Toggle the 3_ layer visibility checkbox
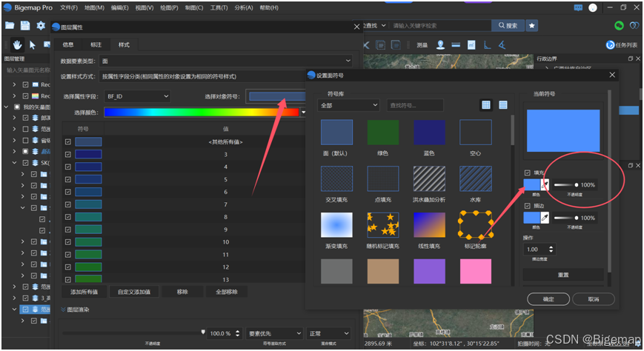Image resolution: width=644 pixels, height=351 pixels. coord(25,298)
